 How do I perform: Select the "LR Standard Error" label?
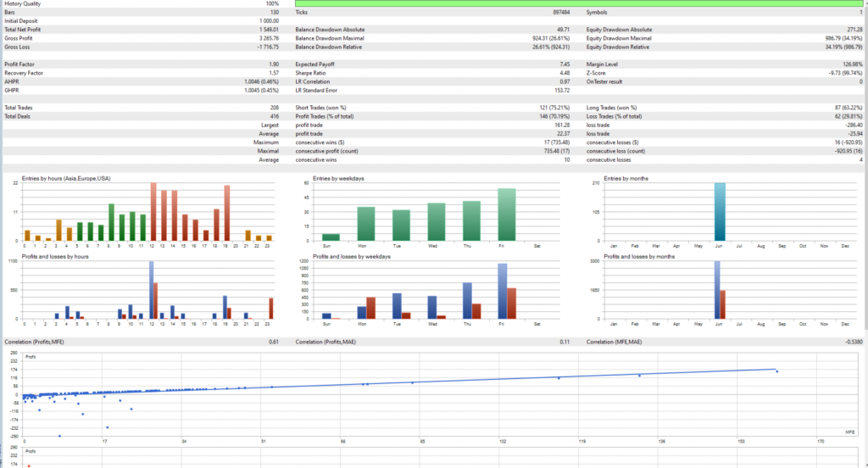tap(316, 90)
